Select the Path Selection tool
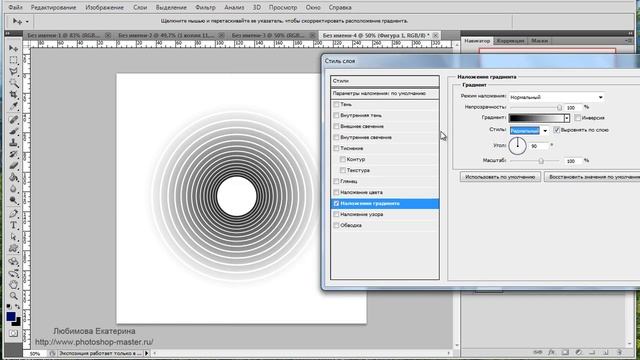The image size is (640, 360). 13,237
